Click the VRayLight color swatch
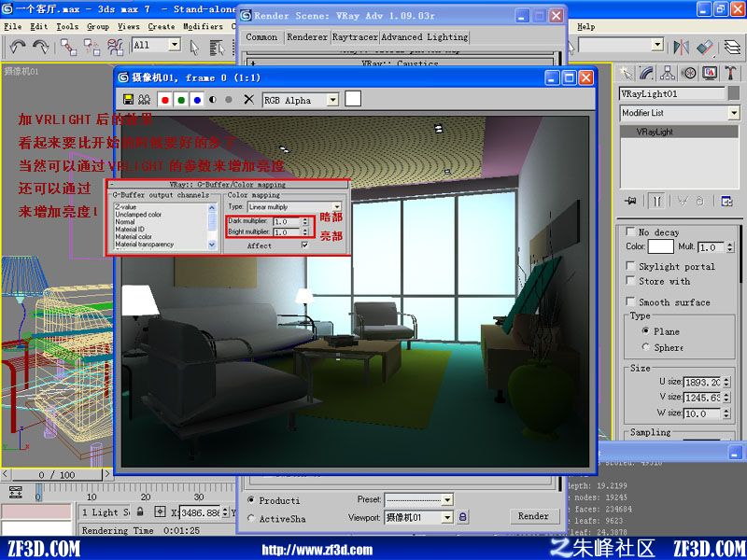 660,246
